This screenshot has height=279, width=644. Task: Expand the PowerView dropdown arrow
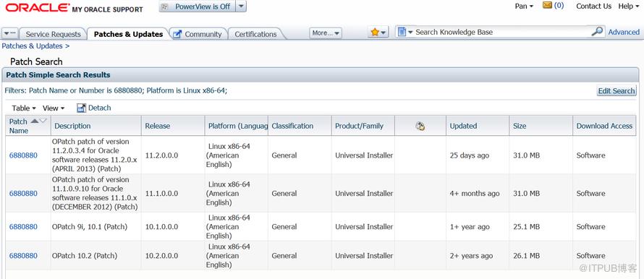point(242,7)
